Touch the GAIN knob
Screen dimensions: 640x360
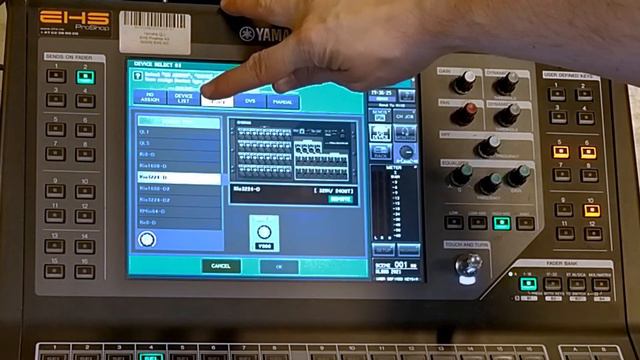(x=464, y=82)
